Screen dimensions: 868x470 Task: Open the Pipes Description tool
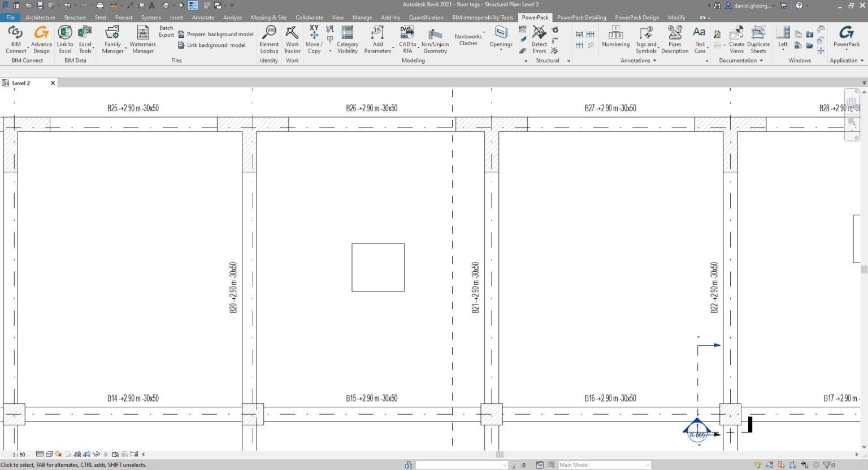(x=674, y=40)
